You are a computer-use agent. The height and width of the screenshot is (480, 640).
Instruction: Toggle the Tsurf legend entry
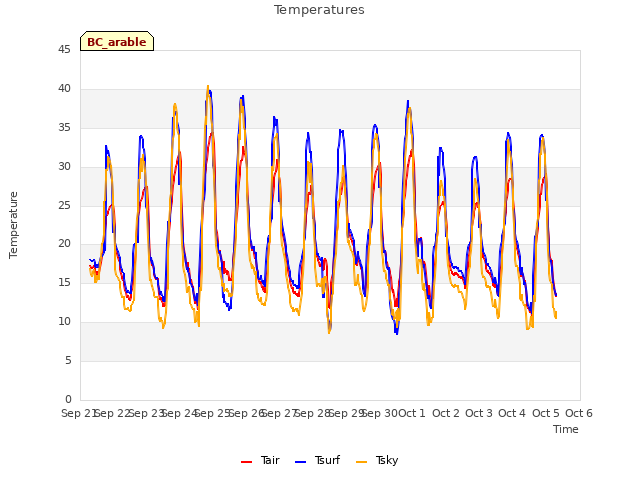coord(318,460)
